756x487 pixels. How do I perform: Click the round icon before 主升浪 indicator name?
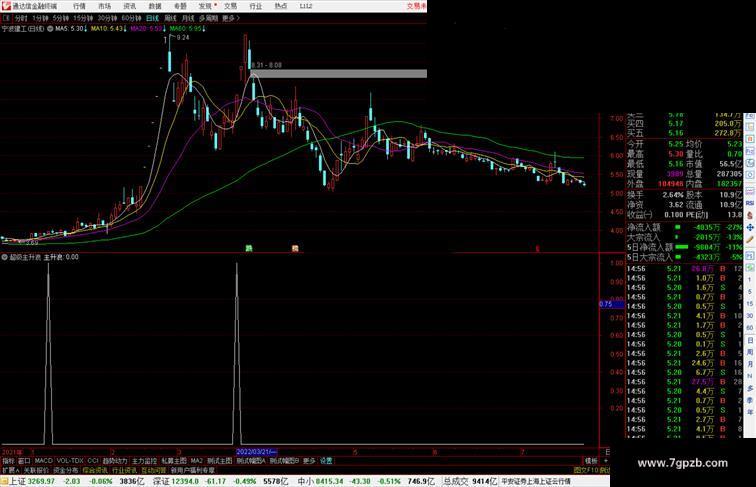pos(5,257)
